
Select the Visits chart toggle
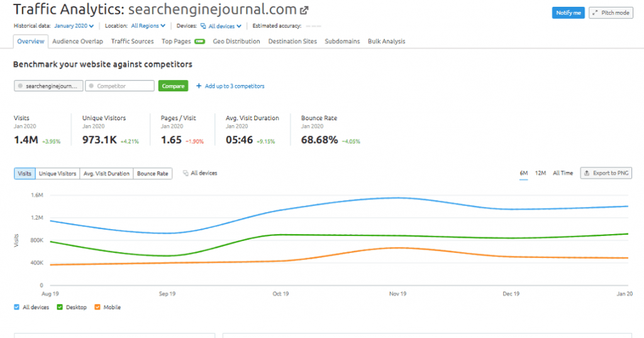tap(25, 174)
